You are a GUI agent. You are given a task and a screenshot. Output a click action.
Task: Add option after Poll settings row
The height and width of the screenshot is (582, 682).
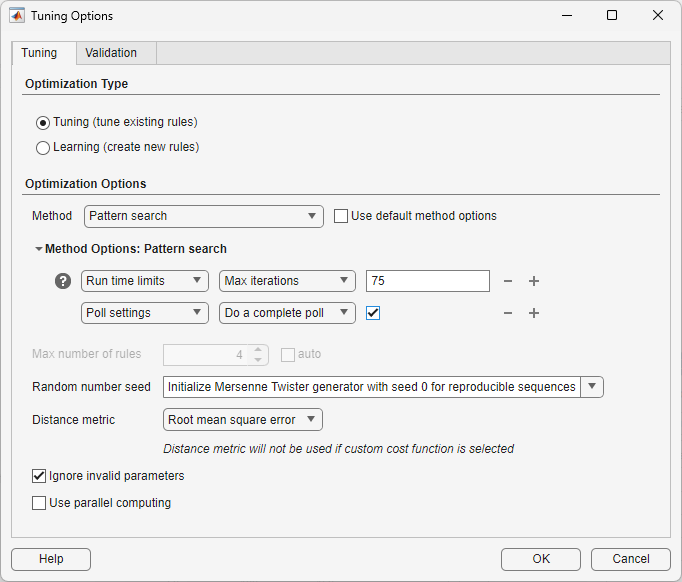coord(534,313)
